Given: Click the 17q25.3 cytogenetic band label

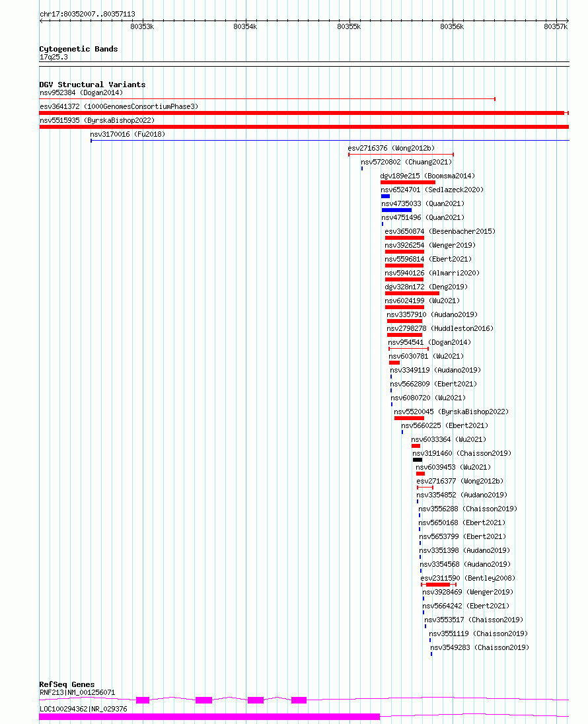Looking at the screenshot, I should coord(54,57).
